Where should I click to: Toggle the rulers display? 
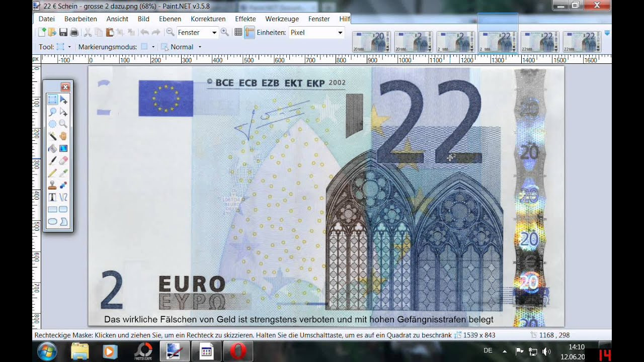coord(250,32)
